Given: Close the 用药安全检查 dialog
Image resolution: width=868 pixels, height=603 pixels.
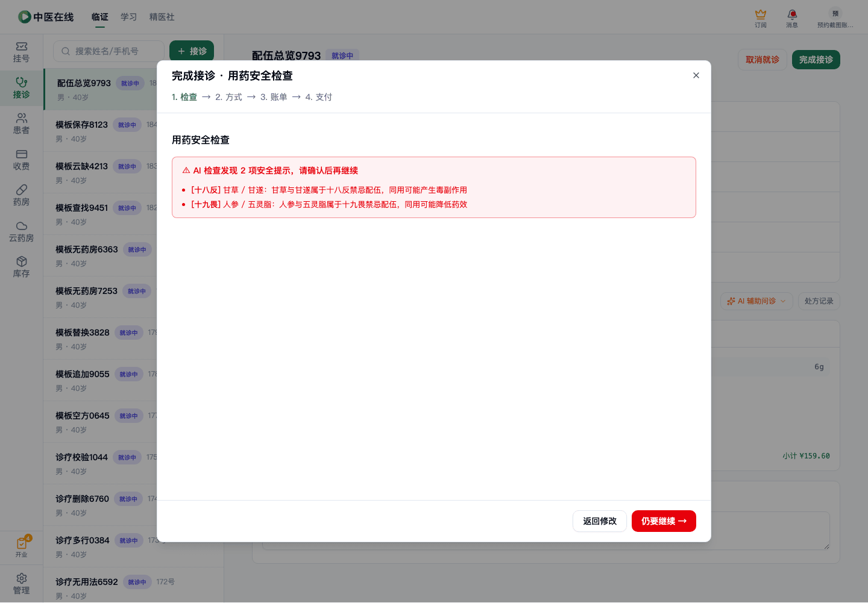Looking at the screenshot, I should [696, 75].
